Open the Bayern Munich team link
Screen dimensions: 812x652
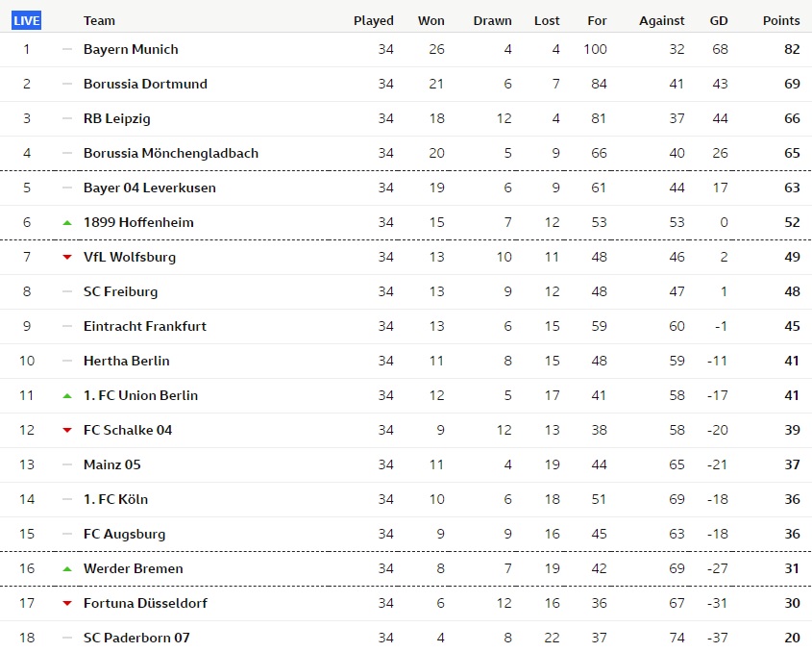tap(131, 49)
